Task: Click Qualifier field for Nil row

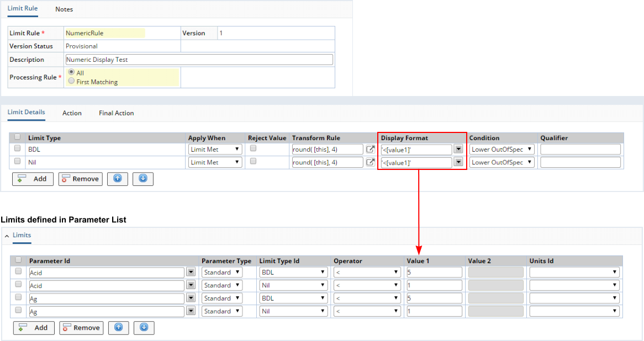Action: point(580,162)
